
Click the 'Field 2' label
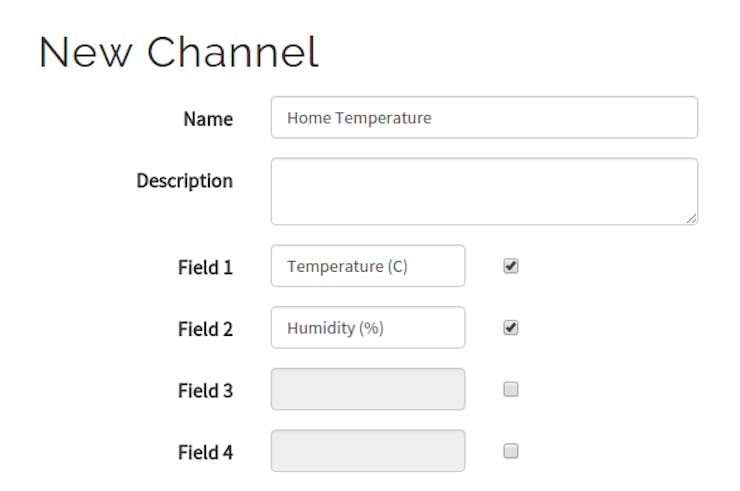[x=205, y=329]
